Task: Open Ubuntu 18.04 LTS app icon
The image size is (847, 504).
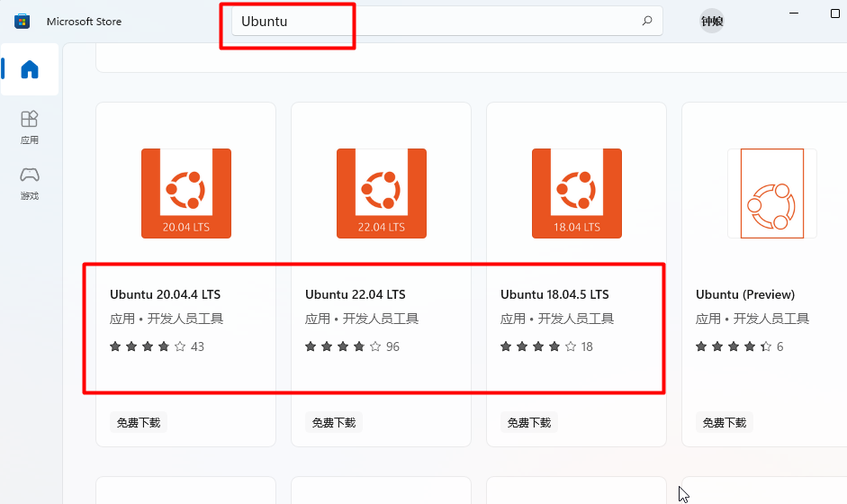Action: tap(577, 193)
